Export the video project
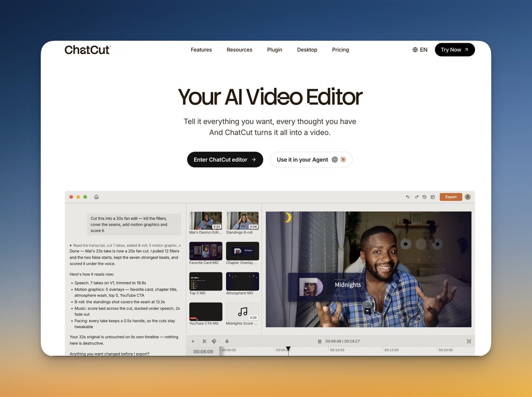 451,197
